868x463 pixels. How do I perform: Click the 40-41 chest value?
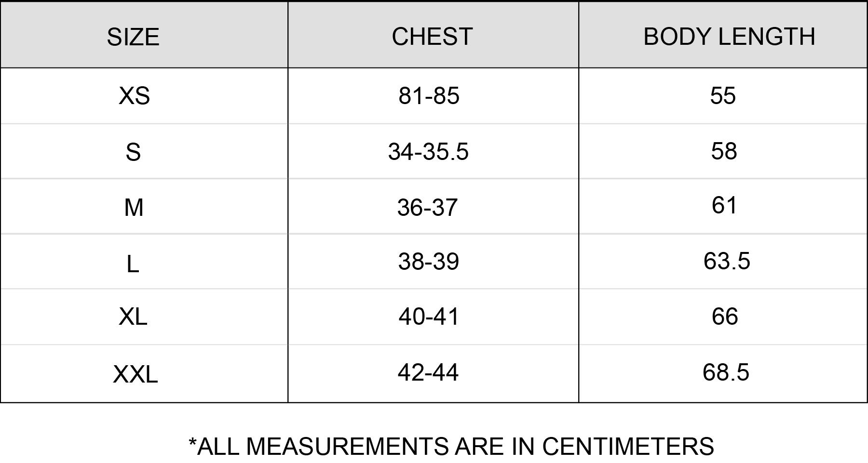point(429,317)
